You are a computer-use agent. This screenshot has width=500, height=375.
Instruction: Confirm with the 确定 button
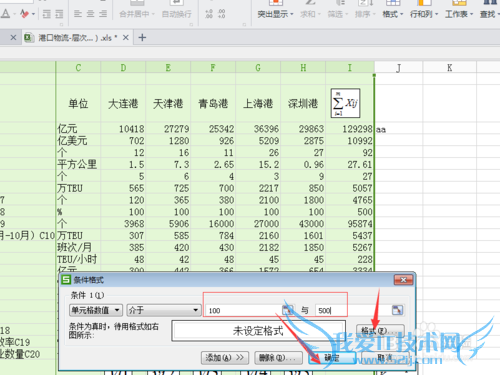point(332,358)
